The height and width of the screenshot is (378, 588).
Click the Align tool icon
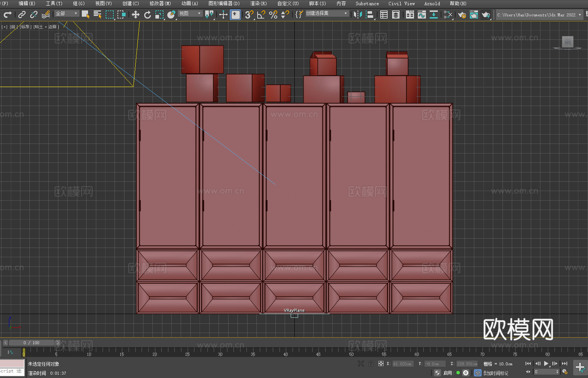(x=370, y=14)
